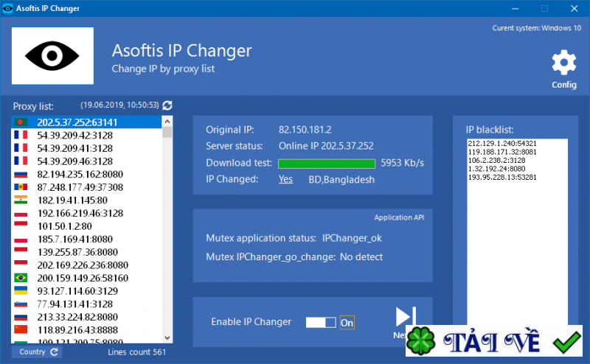Image resolution: width=590 pixels, height=364 pixels.
Task: Click the Country sort button
Action: coord(37,352)
